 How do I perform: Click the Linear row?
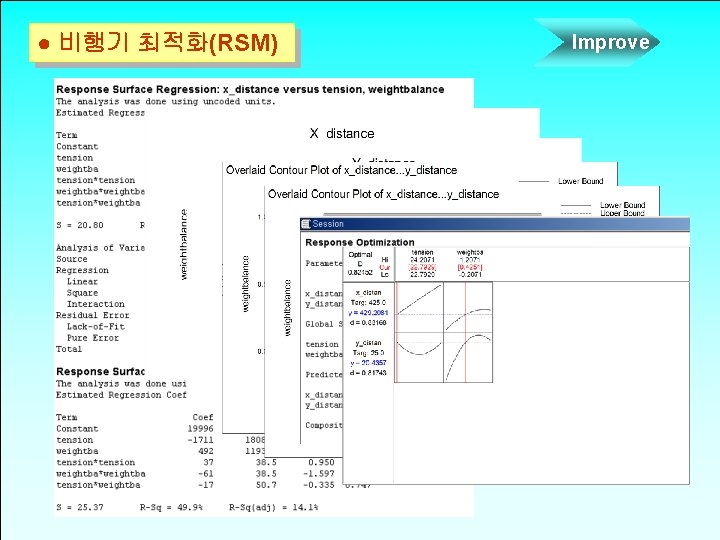(x=82, y=281)
